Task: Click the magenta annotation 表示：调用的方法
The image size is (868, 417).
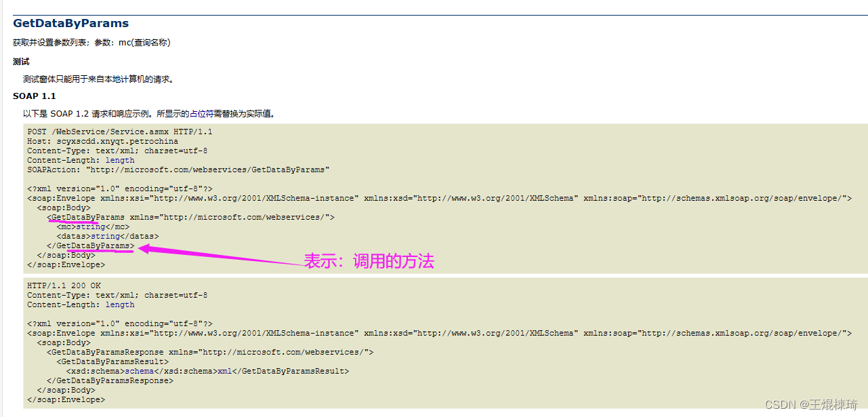Action: [370, 260]
